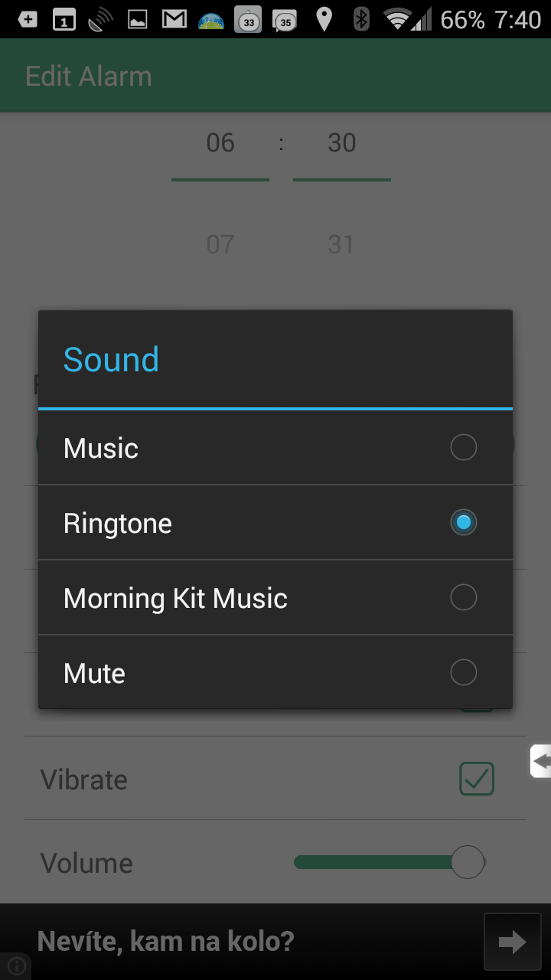Toggle the Vibrate checkbox
Screen dimensions: 551x980
477,779
